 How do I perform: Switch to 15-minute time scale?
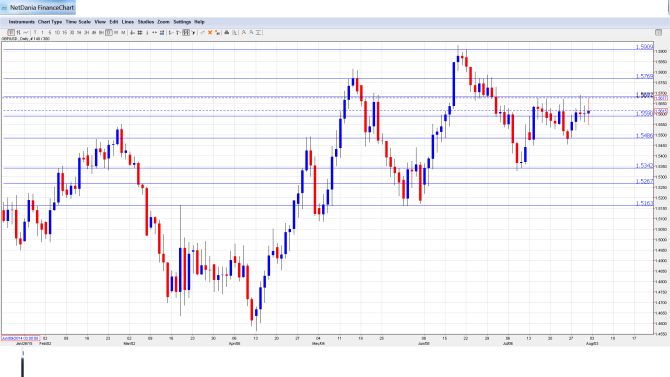click(65, 32)
